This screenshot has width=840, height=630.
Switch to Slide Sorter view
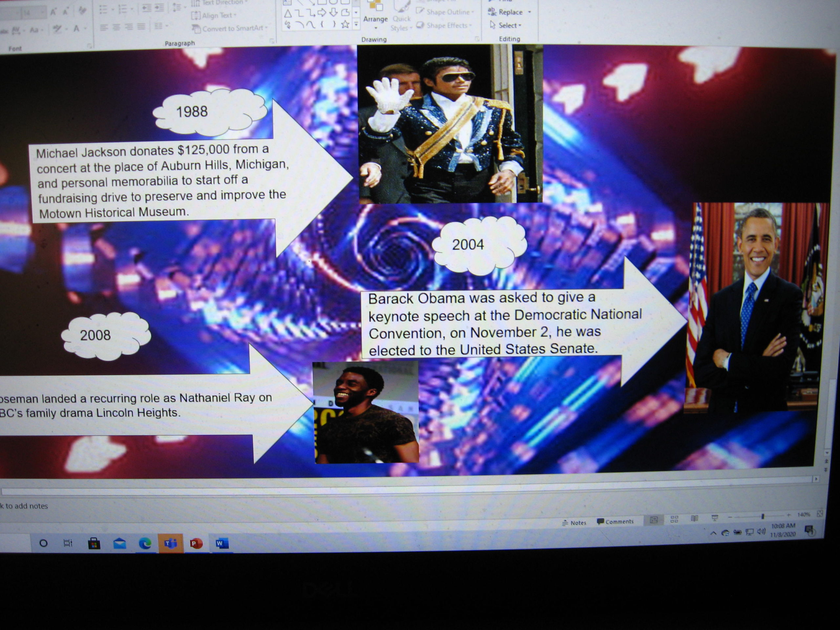click(674, 519)
